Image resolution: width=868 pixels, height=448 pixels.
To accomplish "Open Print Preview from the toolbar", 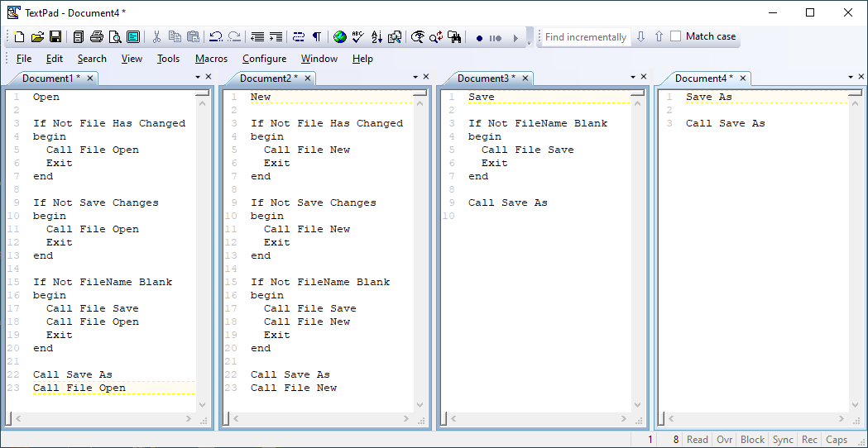I will (115, 37).
